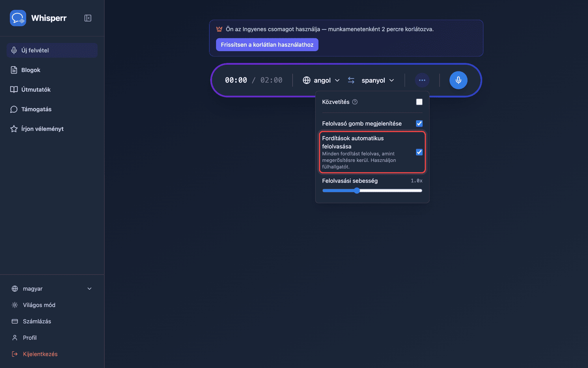Viewport: 588px width, 368px height.
Task: Click the help icon next to Közvetítés
Action: click(355, 102)
